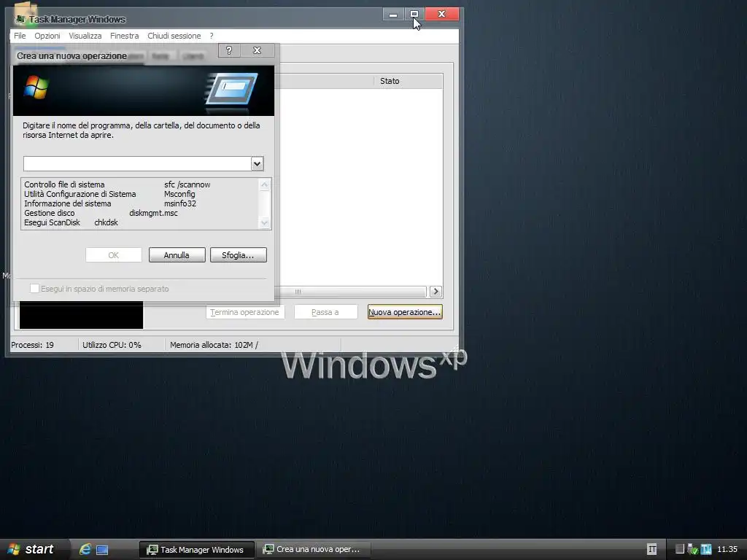
Task: Click the IT language bar indicator
Action: click(651, 549)
